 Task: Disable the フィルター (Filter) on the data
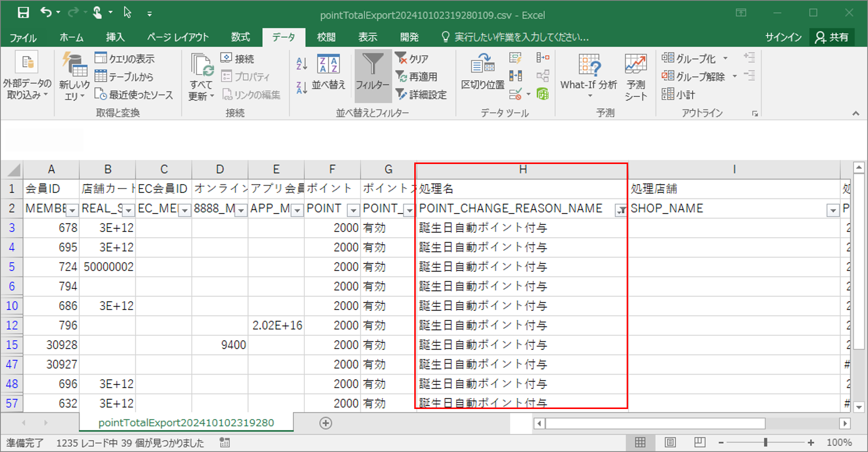[372, 75]
